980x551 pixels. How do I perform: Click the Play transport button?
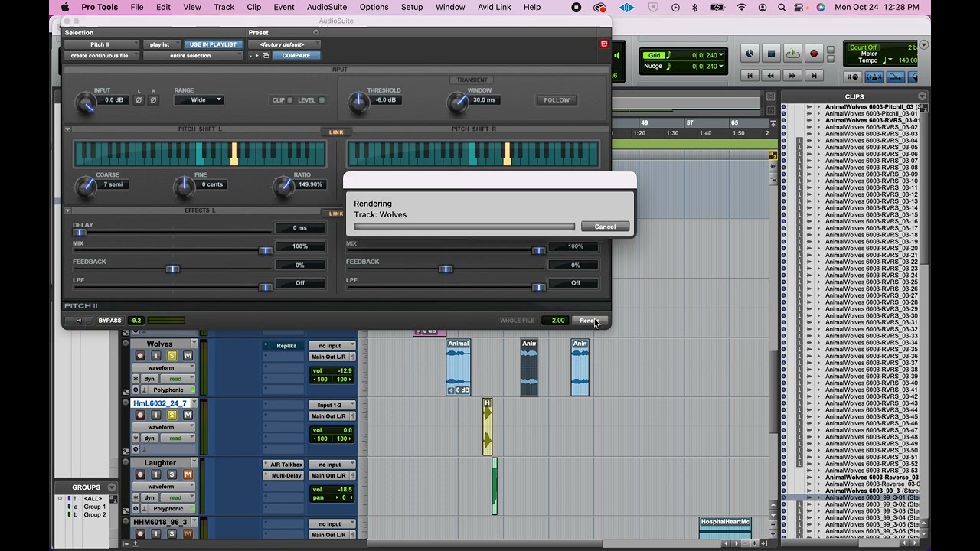(x=792, y=54)
